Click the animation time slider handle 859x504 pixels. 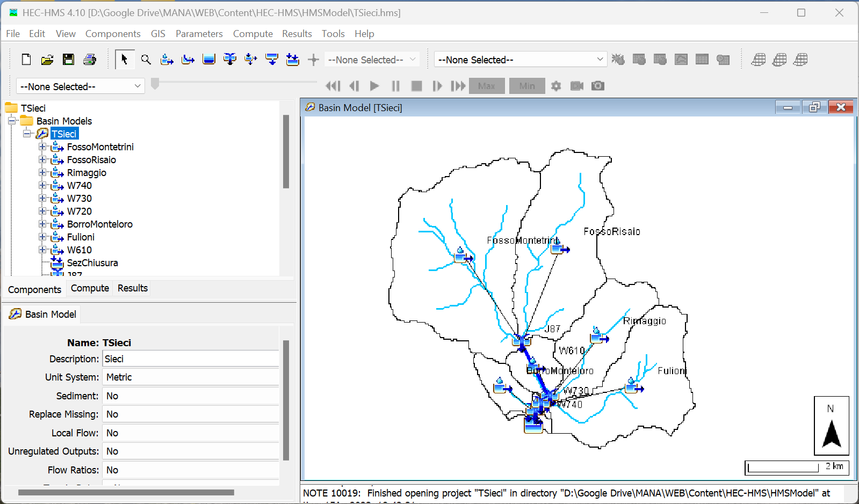point(155,84)
